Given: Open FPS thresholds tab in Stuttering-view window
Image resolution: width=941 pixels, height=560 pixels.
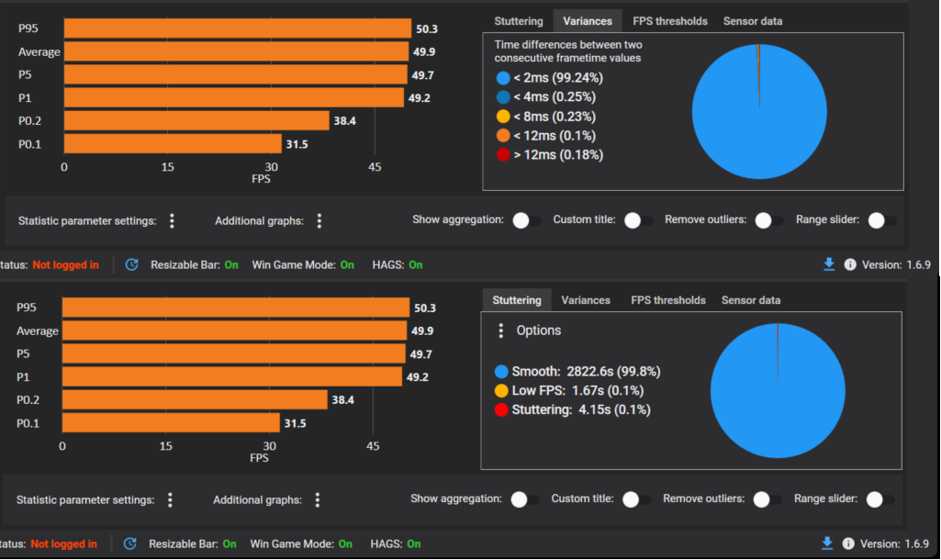Looking at the screenshot, I should [x=668, y=300].
